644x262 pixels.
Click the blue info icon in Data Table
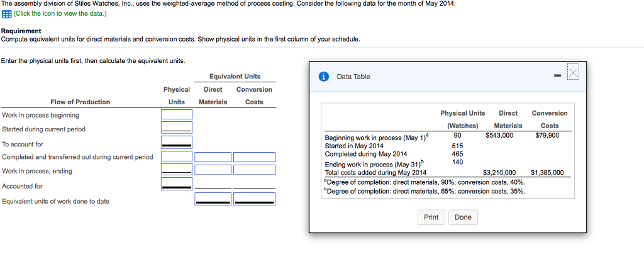pos(324,77)
